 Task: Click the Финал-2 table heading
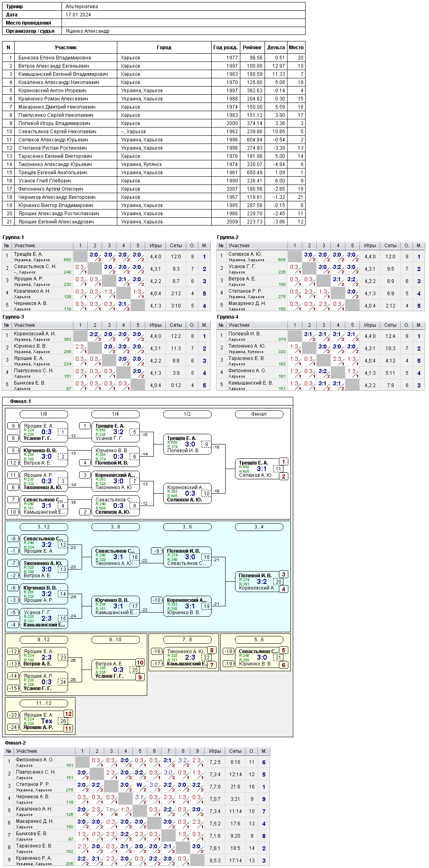coord(15,743)
